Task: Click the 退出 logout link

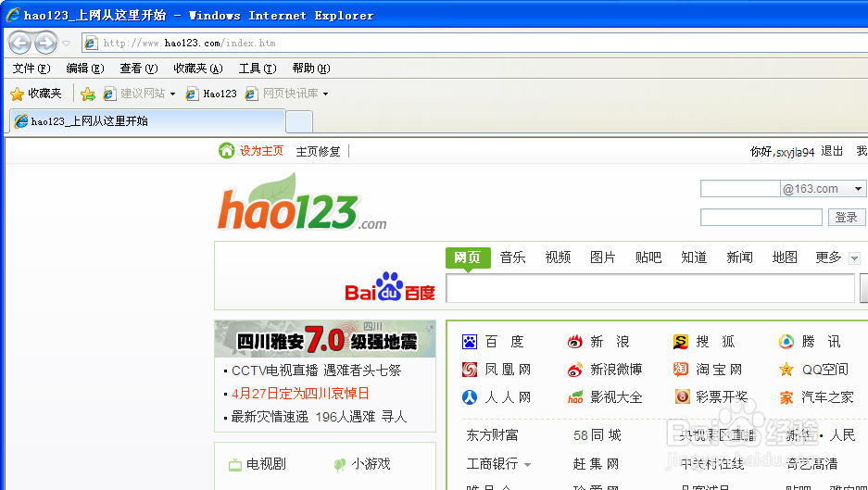Action: (832, 151)
